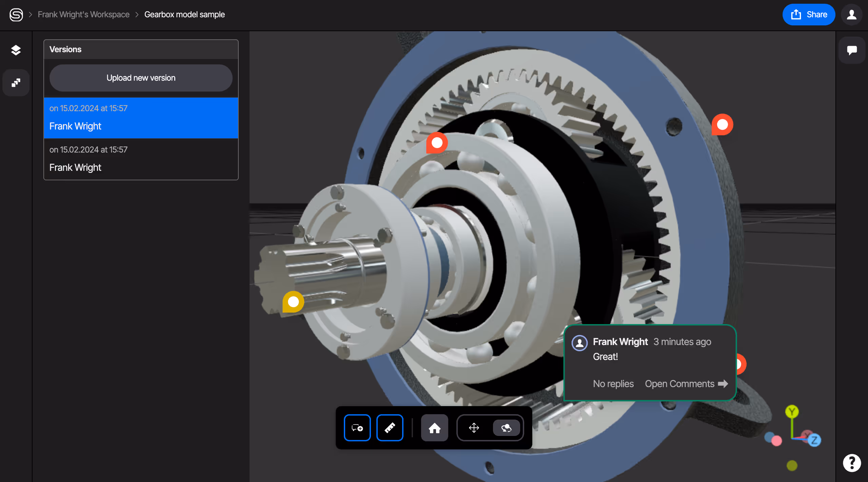Click the pink negative X axis dot
Screen dimensions: 868x482
pyautogui.click(x=777, y=441)
